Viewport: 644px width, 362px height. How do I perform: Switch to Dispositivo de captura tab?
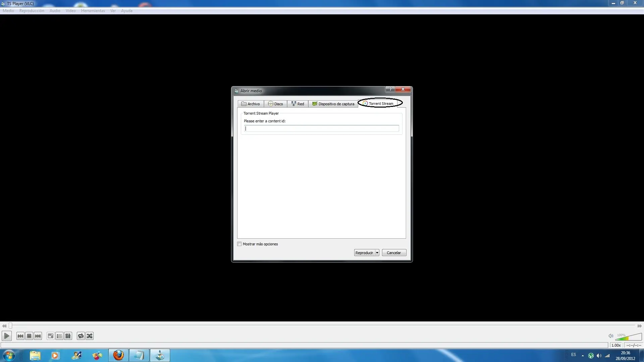click(x=333, y=104)
